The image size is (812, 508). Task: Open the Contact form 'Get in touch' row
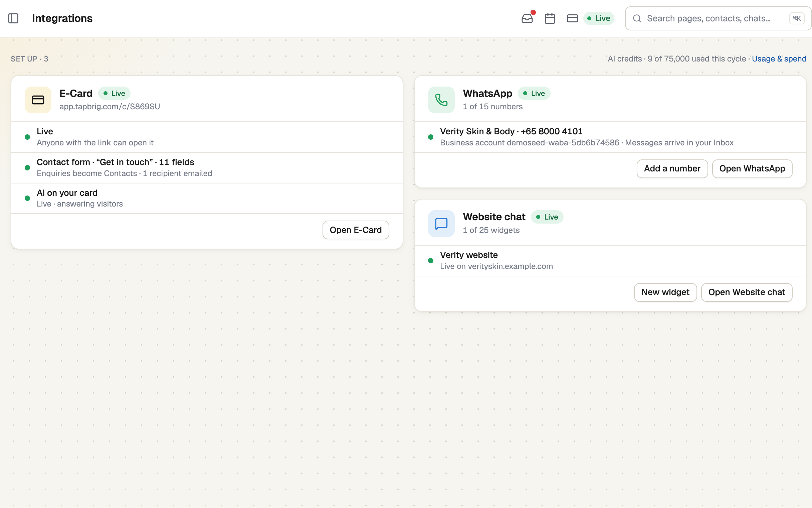[207, 168]
